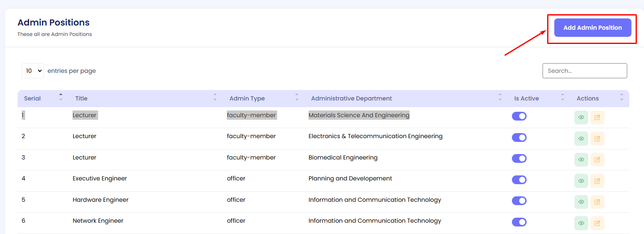Click the Search input field
Image resolution: width=644 pixels, height=234 pixels.
584,71
